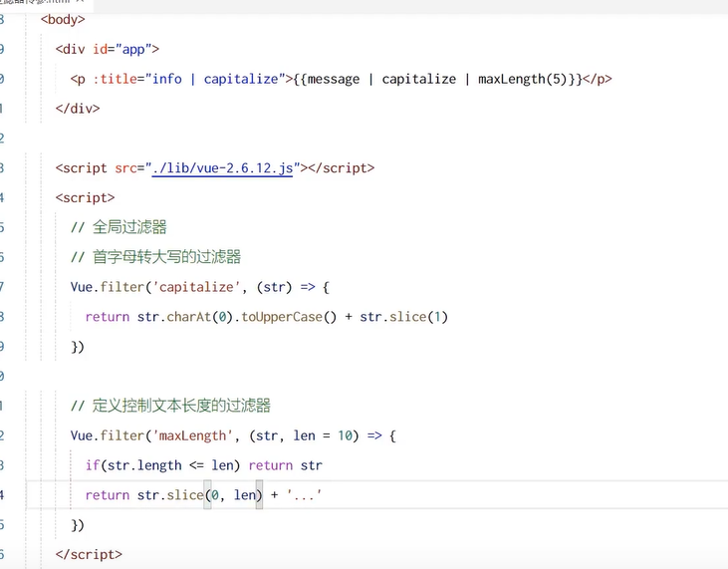Screen dimensions: 728x569
Task: Click the closing </script> tag at the bottom
Action: click(x=89, y=555)
